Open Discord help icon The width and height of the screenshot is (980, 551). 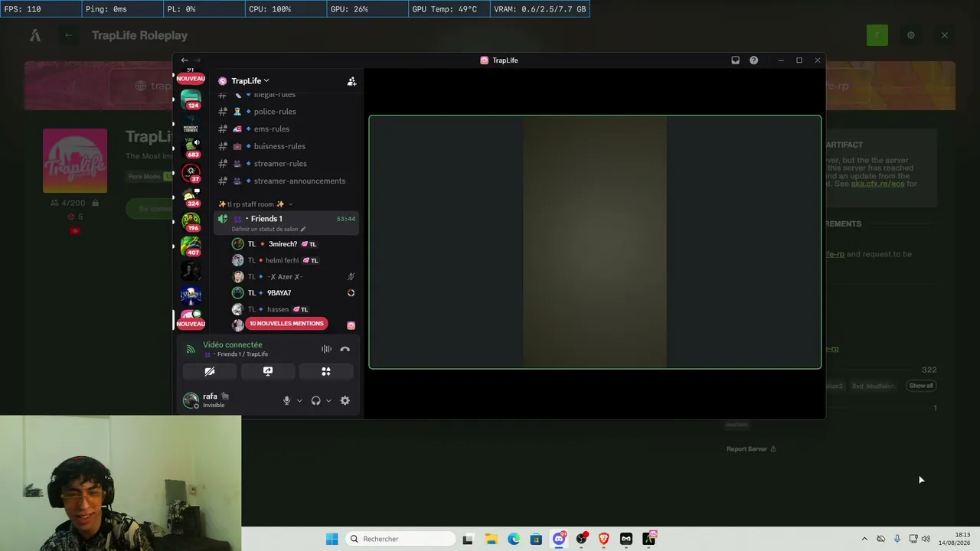tap(754, 60)
